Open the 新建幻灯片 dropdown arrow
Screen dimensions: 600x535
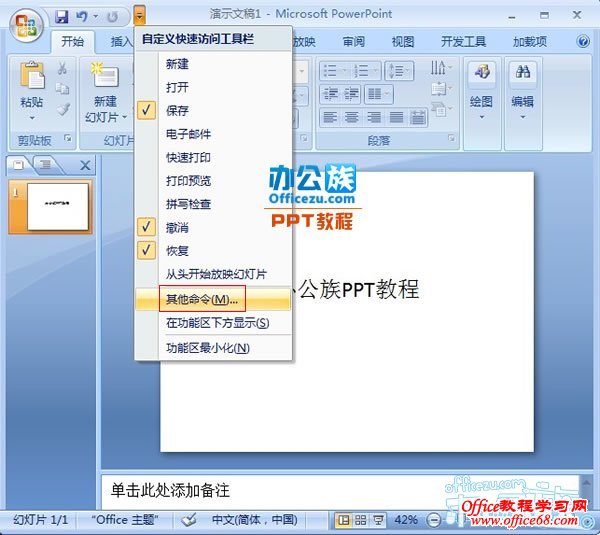[124, 117]
